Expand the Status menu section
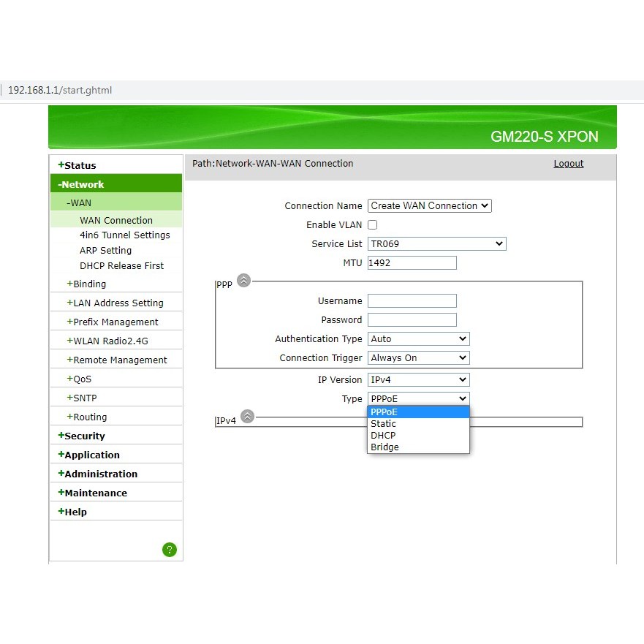The image size is (644, 644). pos(80,166)
